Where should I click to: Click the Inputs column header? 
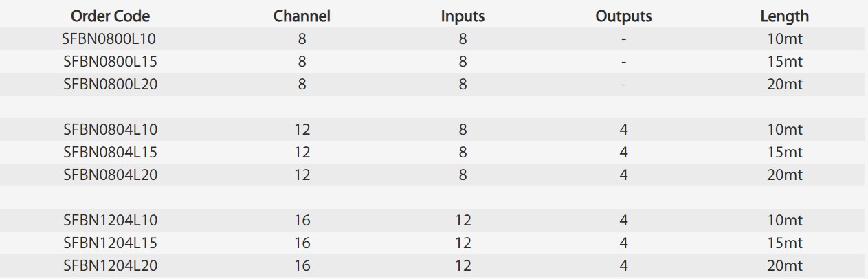tap(463, 16)
